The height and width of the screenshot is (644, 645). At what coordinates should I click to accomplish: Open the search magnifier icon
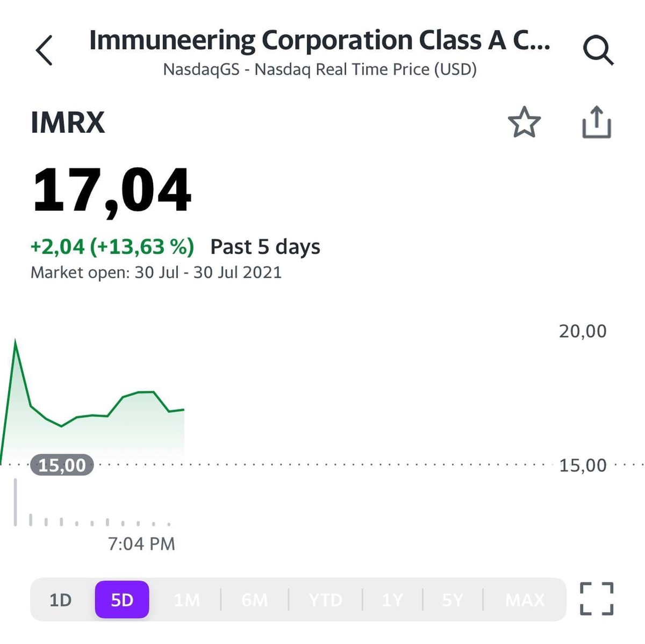pos(598,51)
